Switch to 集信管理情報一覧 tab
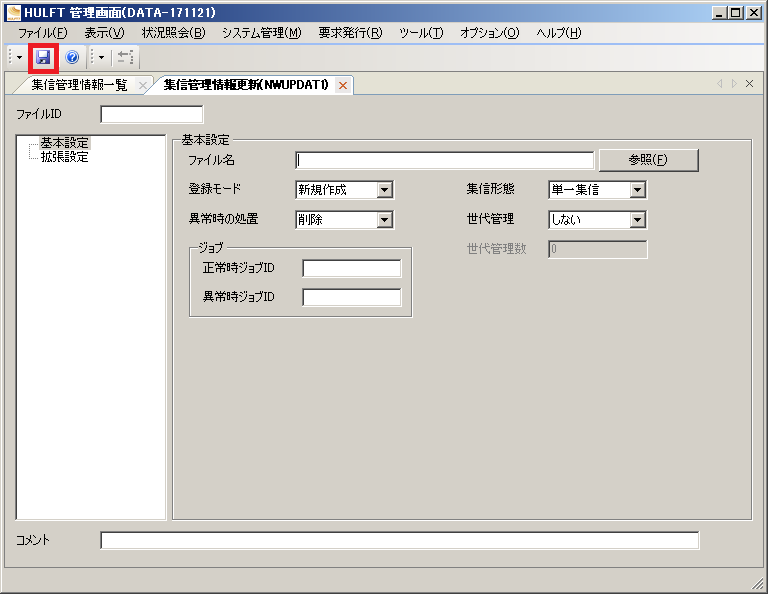768x594 pixels. (x=79, y=85)
